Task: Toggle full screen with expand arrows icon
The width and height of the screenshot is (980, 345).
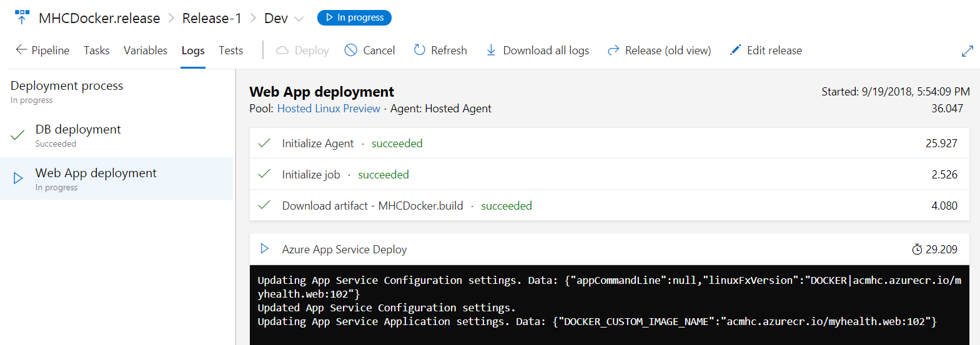Action: pos(968,51)
